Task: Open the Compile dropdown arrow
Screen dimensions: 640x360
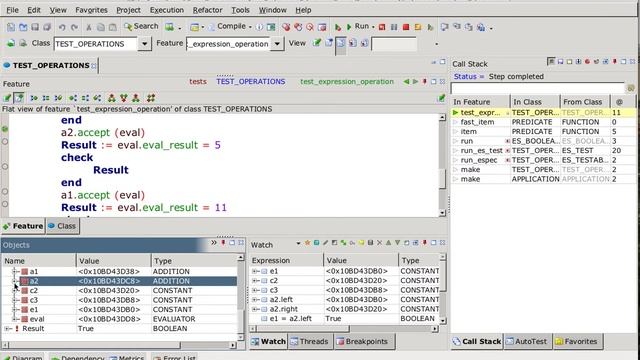Action: pos(250,27)
